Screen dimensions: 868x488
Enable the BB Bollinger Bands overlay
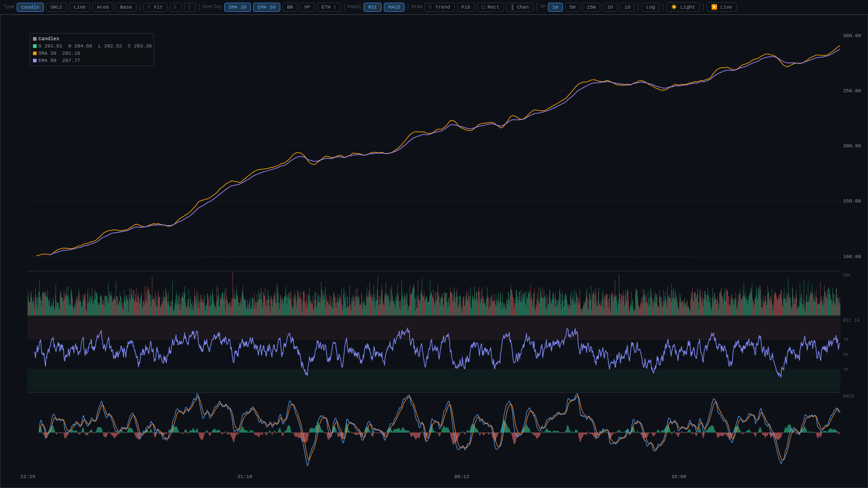point(290,7)
